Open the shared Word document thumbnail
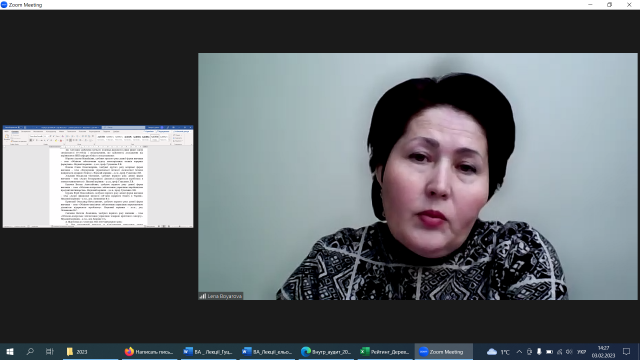The image size is (640, 360). [98, 177]
